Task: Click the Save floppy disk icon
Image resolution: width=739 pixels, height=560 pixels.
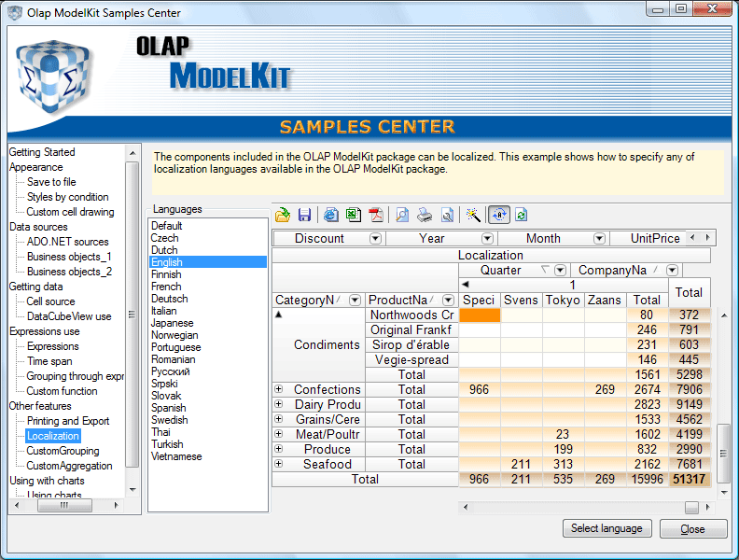Action: (x=304, y=215)
